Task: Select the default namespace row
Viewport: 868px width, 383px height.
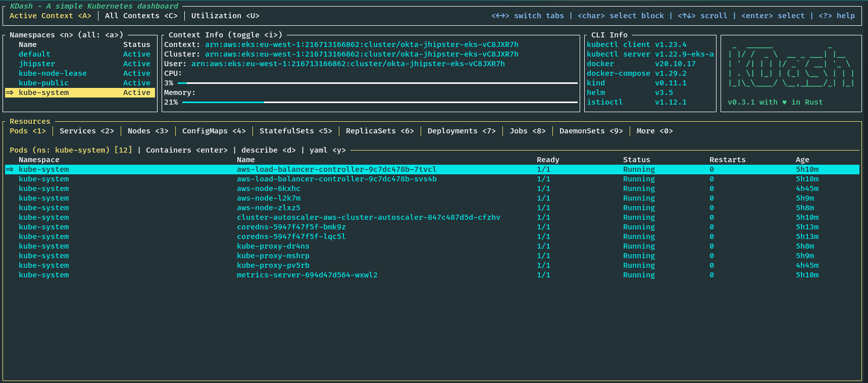Action: point(34,54)
